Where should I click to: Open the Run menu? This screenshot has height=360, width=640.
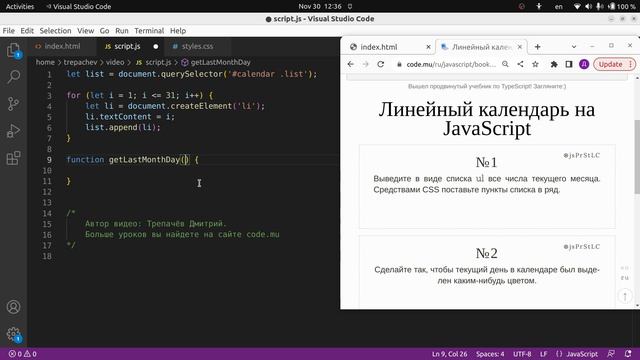pos(122,31)
